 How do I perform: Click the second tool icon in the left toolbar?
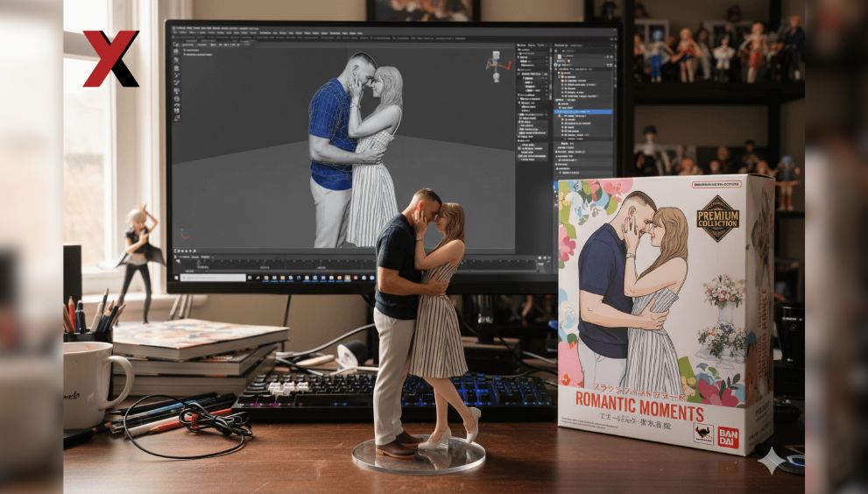click(x=176, y=60)
